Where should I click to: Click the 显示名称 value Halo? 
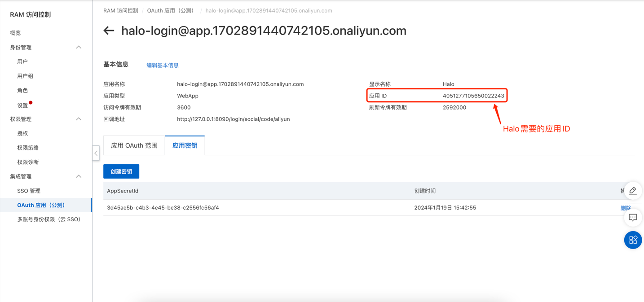tap(448, 84)
